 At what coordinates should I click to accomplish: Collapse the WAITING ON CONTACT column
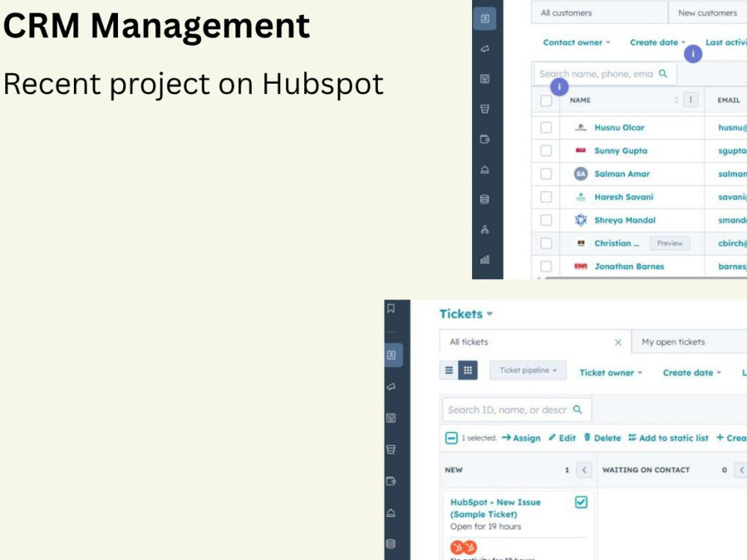coord(741,470)
